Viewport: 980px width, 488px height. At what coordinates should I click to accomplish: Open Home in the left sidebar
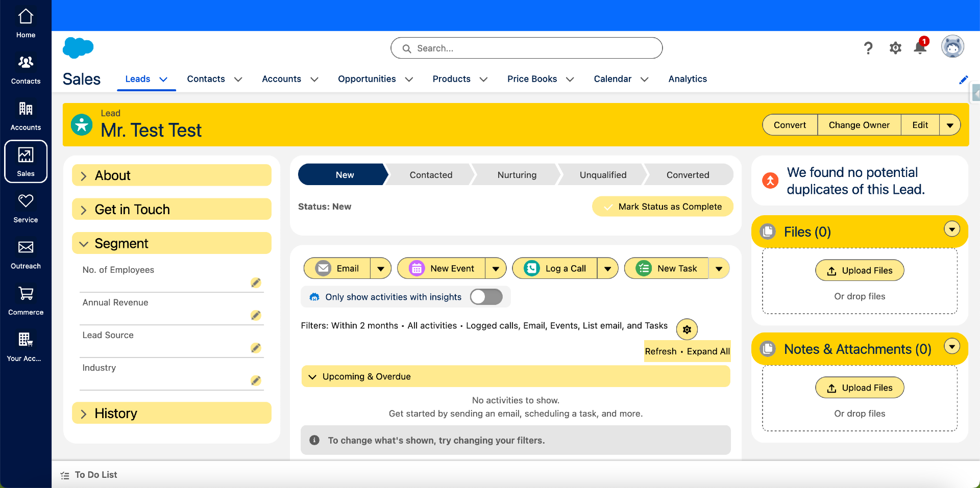[x=26, y=23]
